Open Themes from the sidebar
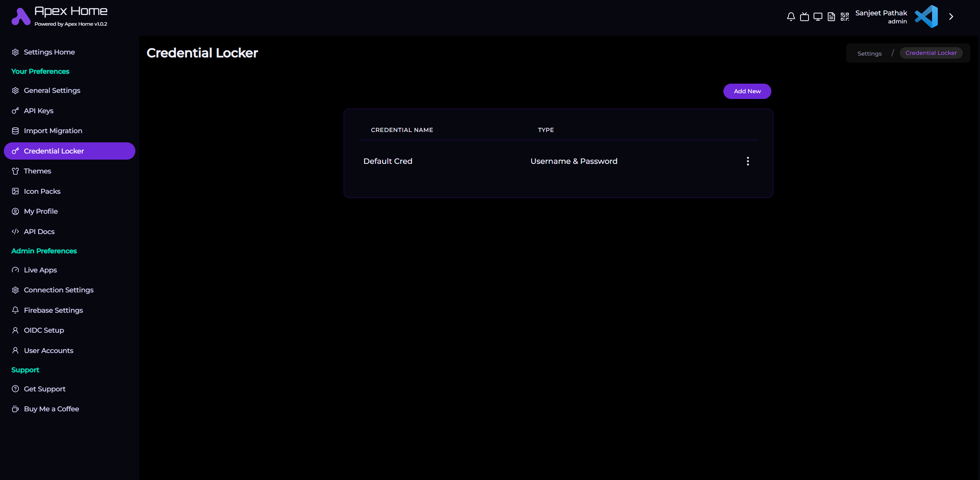Screen dimensions: 980x480 [37, 171]
